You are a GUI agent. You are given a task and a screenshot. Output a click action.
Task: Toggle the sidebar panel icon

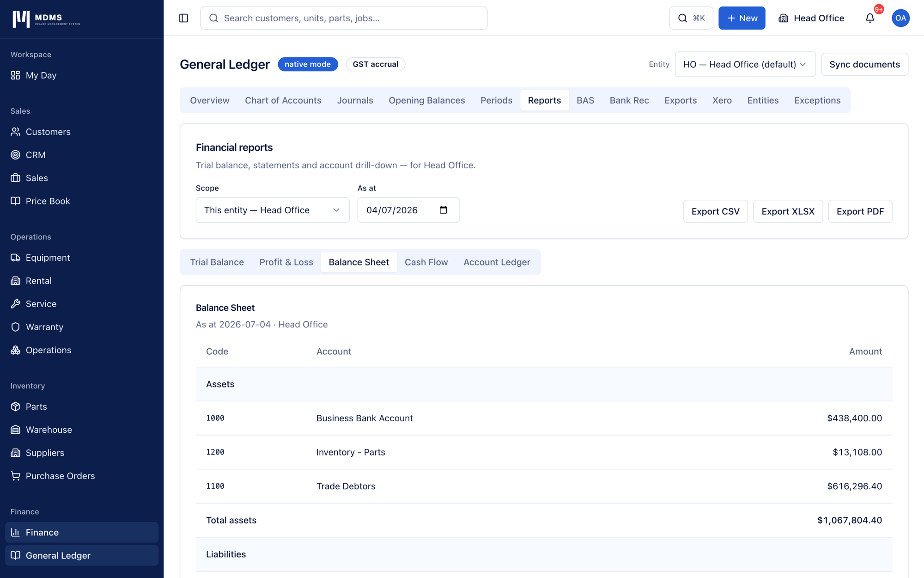click(x=183, y=18)
